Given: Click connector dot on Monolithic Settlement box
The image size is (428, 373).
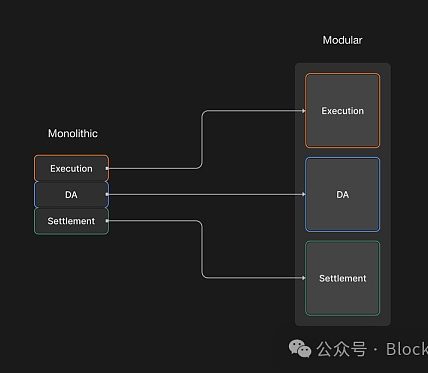Looking at the screenshot, I should coord(107,220).
